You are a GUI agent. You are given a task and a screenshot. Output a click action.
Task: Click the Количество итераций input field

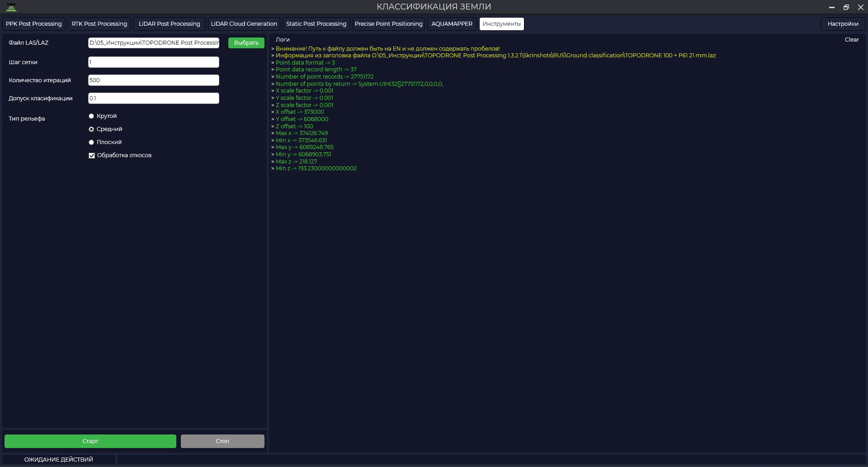154,80
